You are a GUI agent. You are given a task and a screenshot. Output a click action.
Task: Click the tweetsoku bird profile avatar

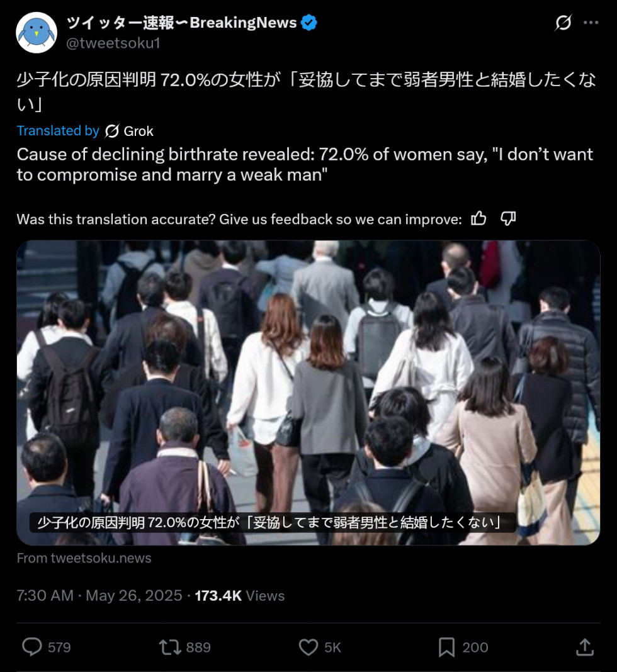pos(37,33)
